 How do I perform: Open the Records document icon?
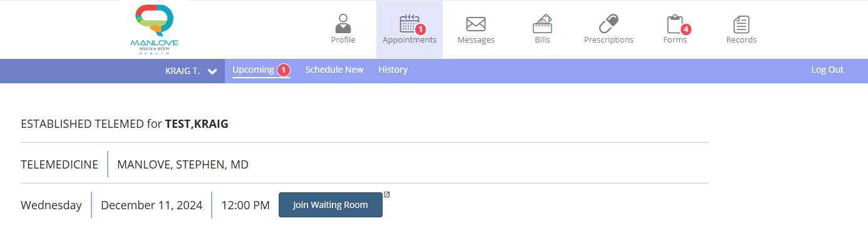tap(741, 24)
